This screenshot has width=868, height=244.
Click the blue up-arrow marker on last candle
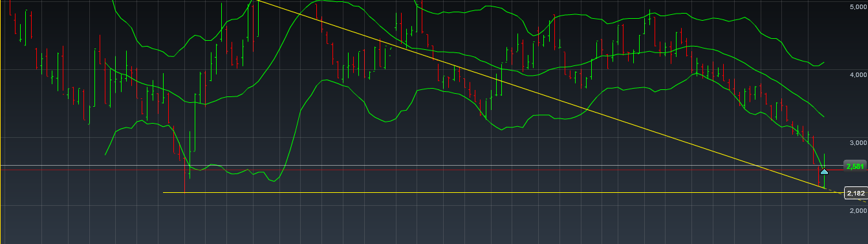(x=824, y=172)
